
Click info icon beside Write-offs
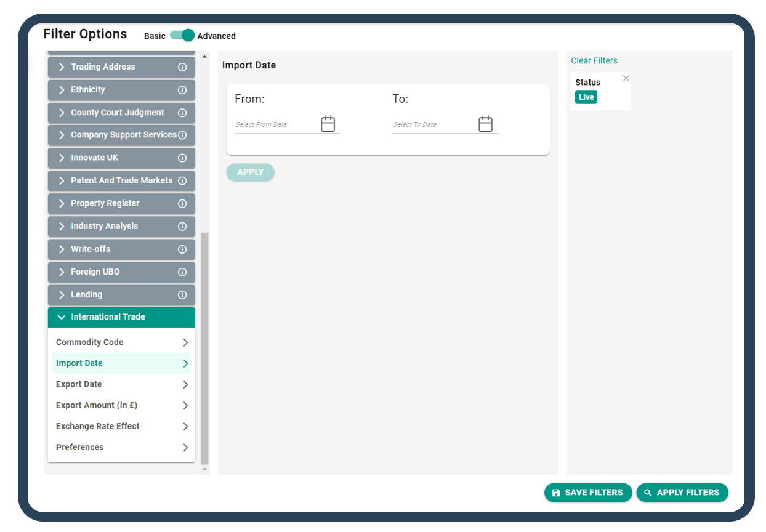click(182, 249)
